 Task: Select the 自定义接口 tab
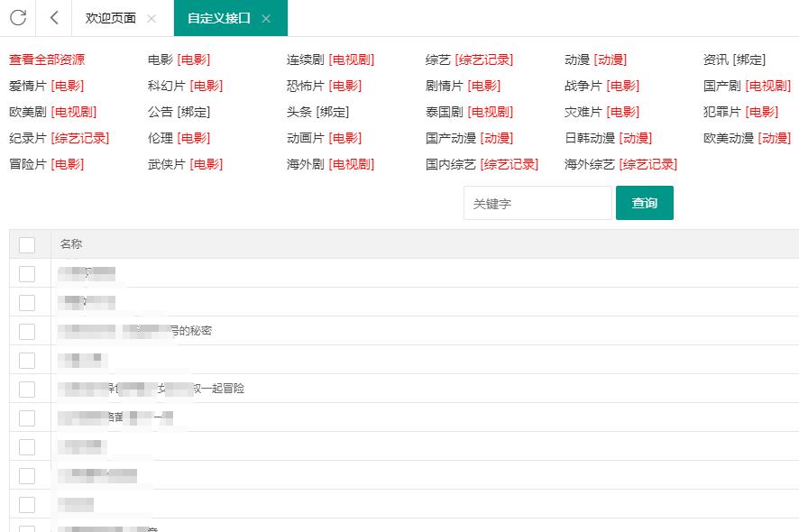tap(218, 18)
